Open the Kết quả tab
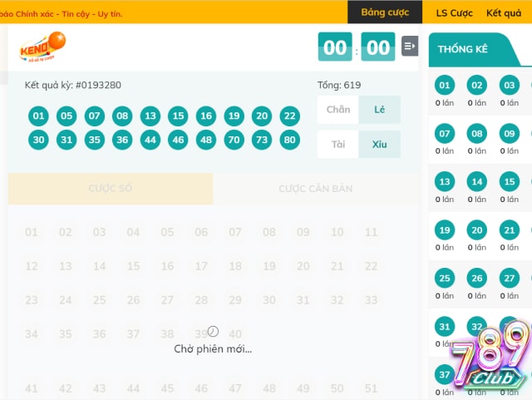Screen dimensions: 532x400 504,13
